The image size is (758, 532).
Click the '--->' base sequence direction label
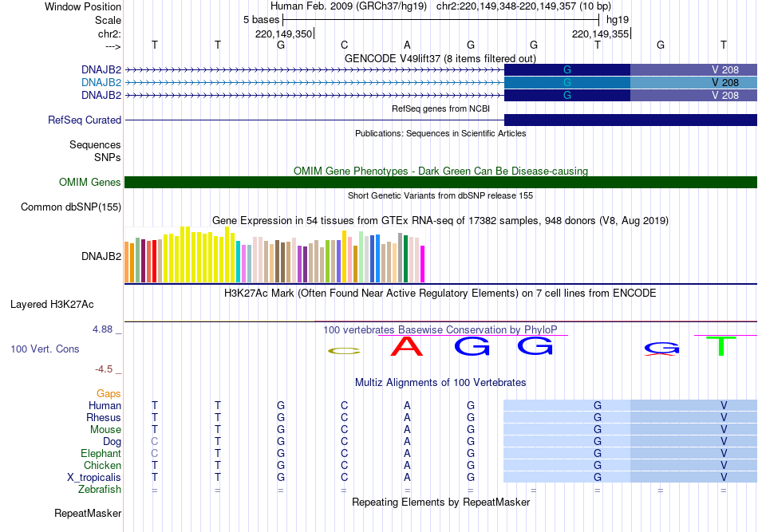coord(113,46)
